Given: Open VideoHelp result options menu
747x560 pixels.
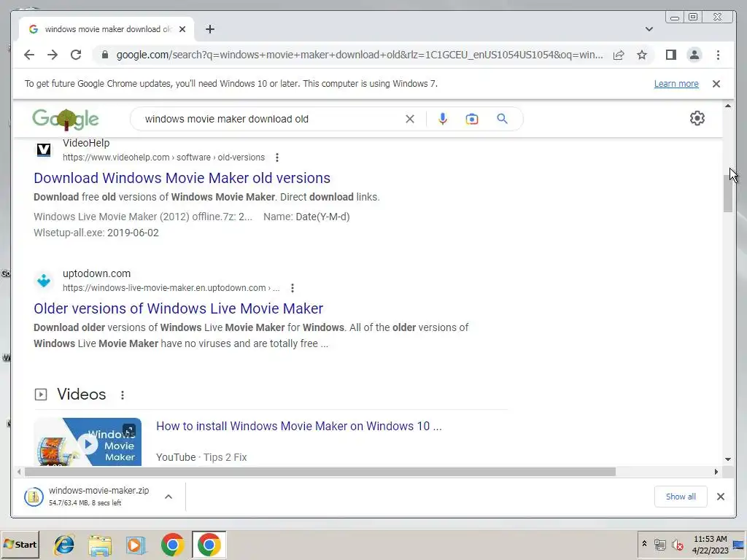Looking at the screenshot, I should [x=276, y=157].
